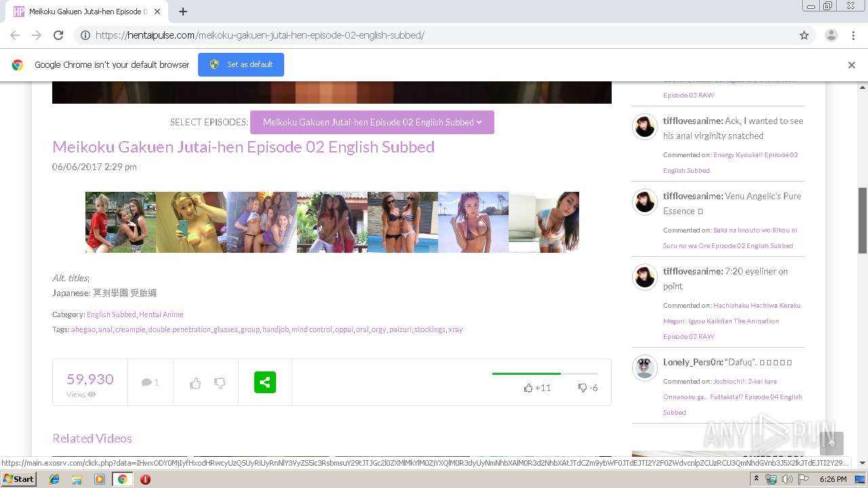Bookmark this page with the star icon
Screen dimensions: 868x488
804,35
